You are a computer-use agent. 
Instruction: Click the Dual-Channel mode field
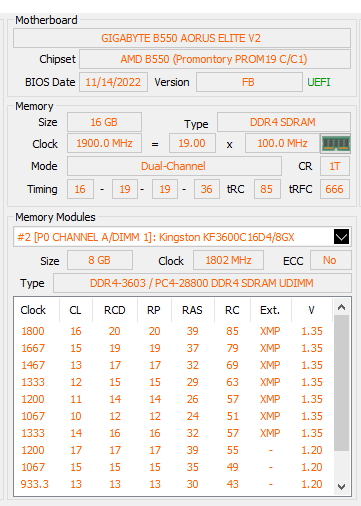point(174,166)
